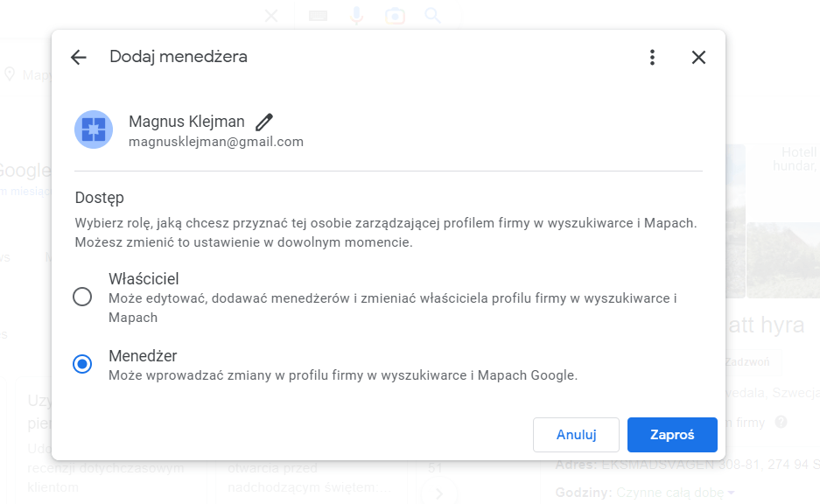Click the magnifier search icon in background
This screenshot has width=820, height=504.
tap(432, 16)
